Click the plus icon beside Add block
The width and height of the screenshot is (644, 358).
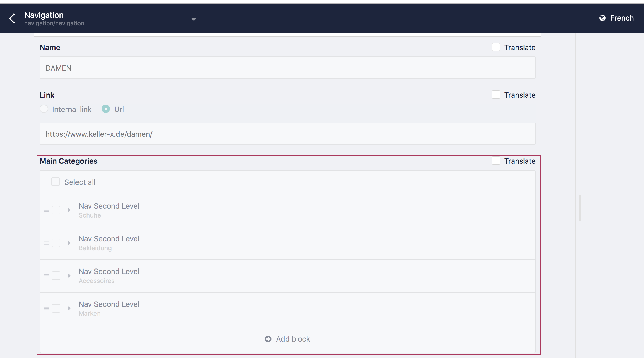(x=268, y=339)
